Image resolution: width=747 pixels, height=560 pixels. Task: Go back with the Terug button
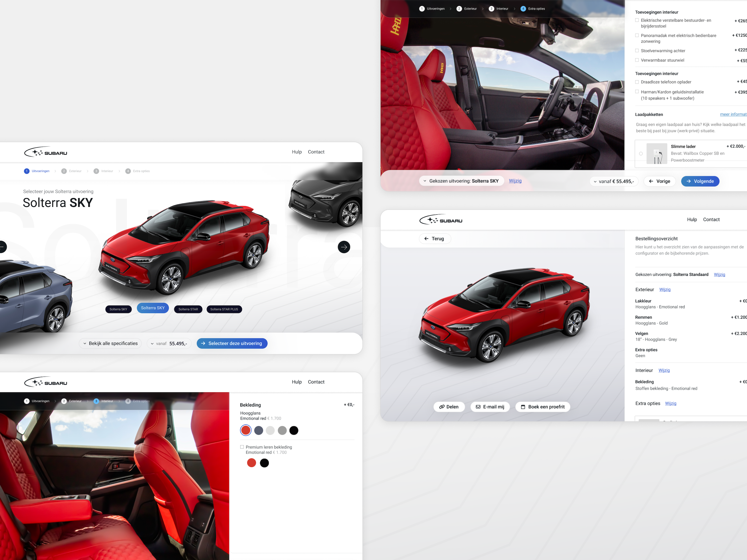click(435, 239)
